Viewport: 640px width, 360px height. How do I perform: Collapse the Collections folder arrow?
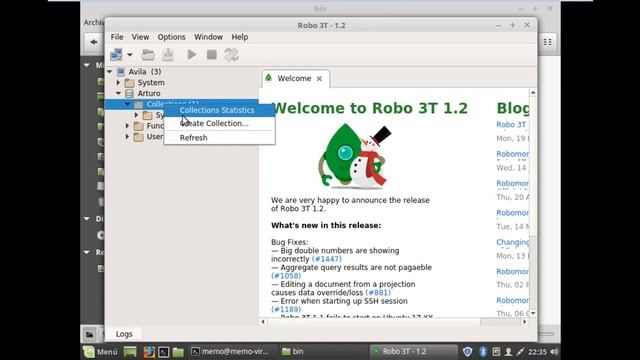[x=128, y=104]
